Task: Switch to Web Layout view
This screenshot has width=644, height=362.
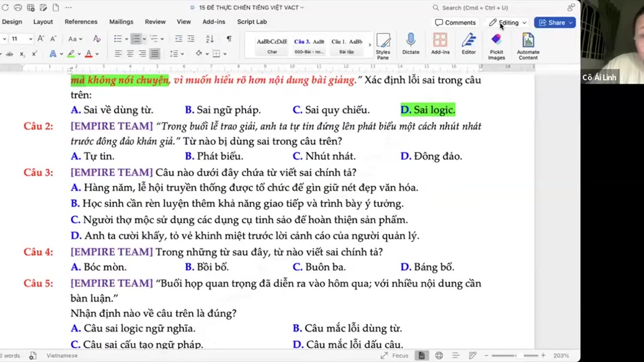Action: tap(439, 355)
